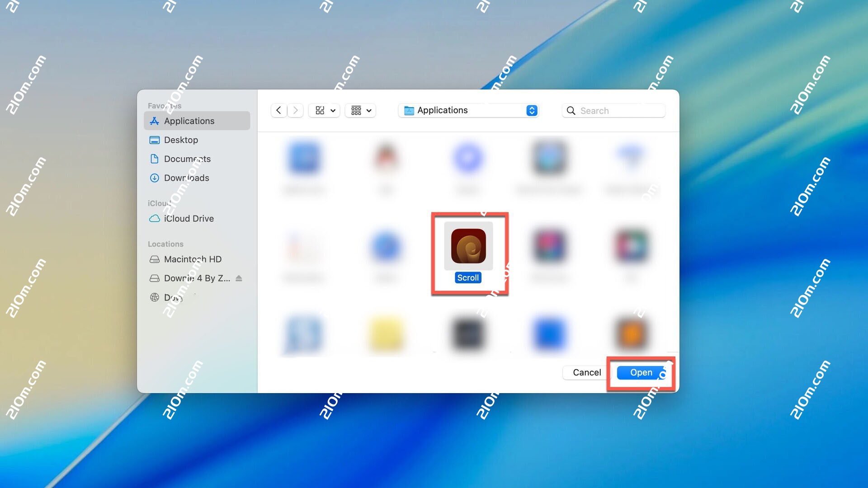Click the search magnifier icon
The width and height of the screenshot is (868, 488).
[571, 111]
